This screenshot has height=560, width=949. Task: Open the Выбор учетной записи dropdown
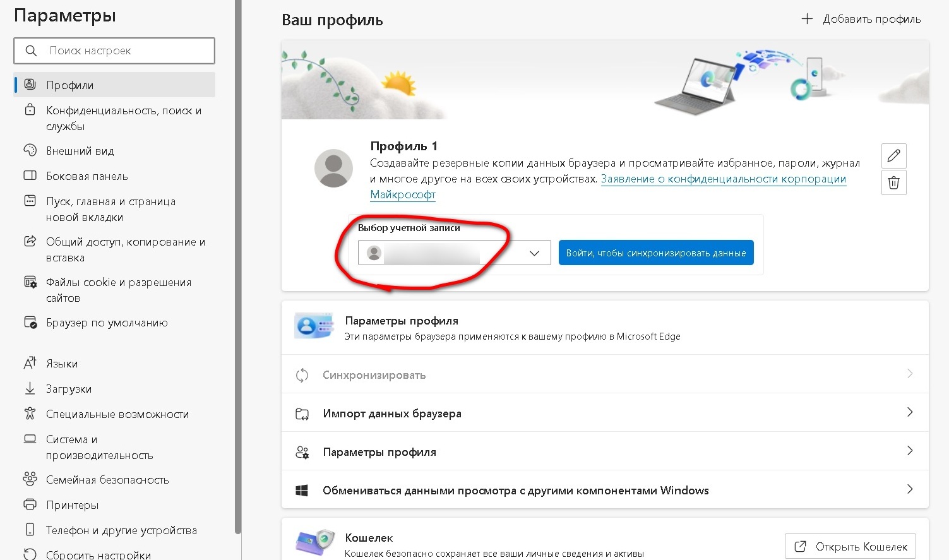pyautogui.click(x=454, y=253)
